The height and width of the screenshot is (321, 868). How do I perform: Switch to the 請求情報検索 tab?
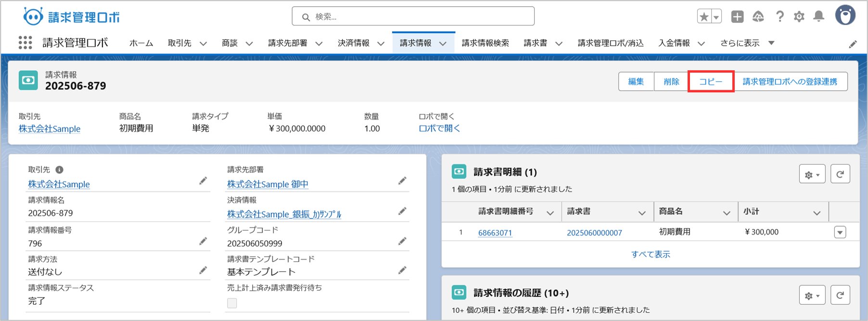[485, 43]
